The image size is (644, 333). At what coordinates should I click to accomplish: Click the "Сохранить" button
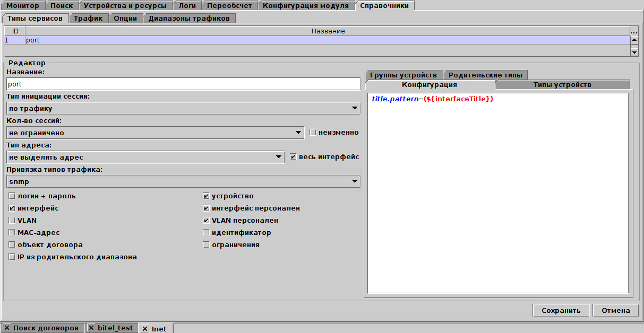tap(561, 310)
